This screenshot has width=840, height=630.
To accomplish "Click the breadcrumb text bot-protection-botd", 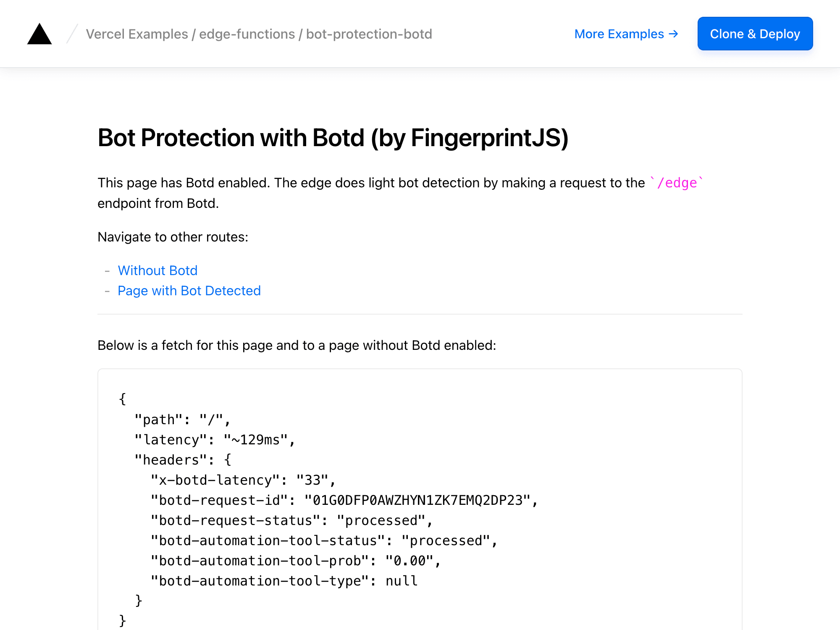I will pyautogui.click(x=369, y=34).
